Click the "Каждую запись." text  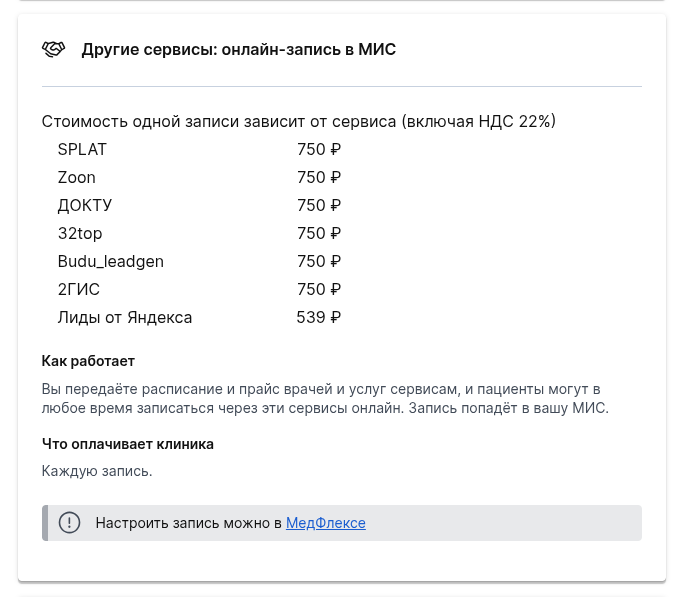[x=97, y=471]
